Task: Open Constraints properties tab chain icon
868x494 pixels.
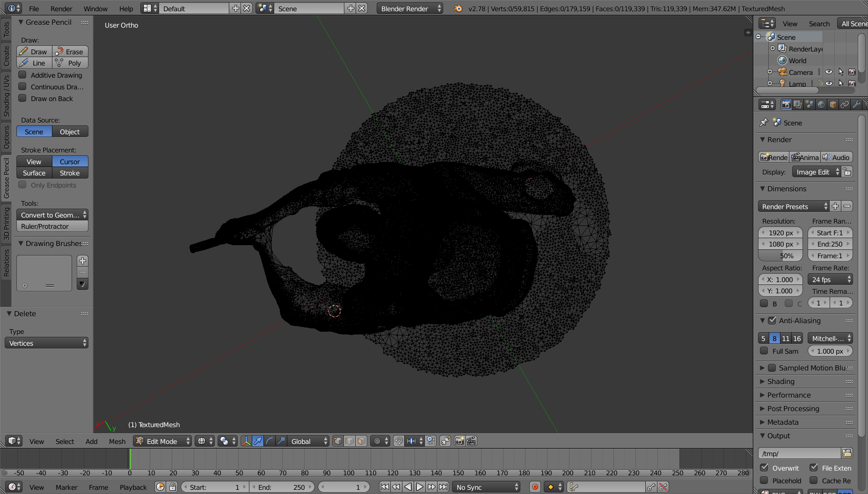Action: (845, 105)
